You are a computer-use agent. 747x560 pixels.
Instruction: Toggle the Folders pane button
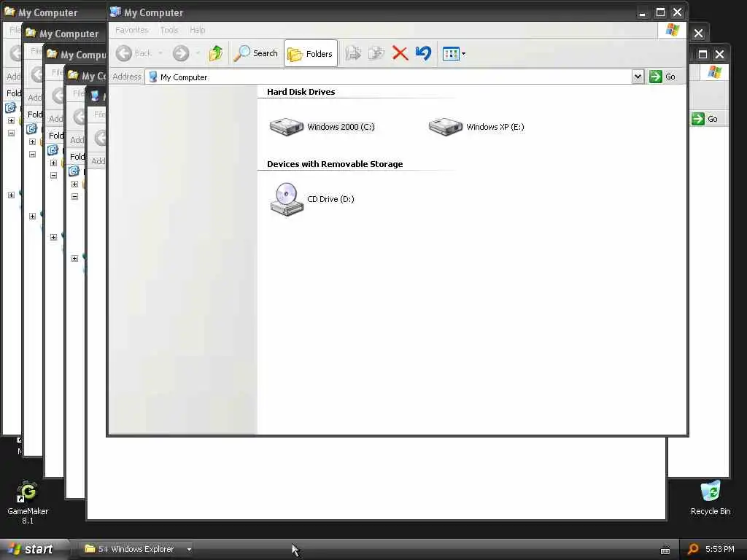click(311, 53)
